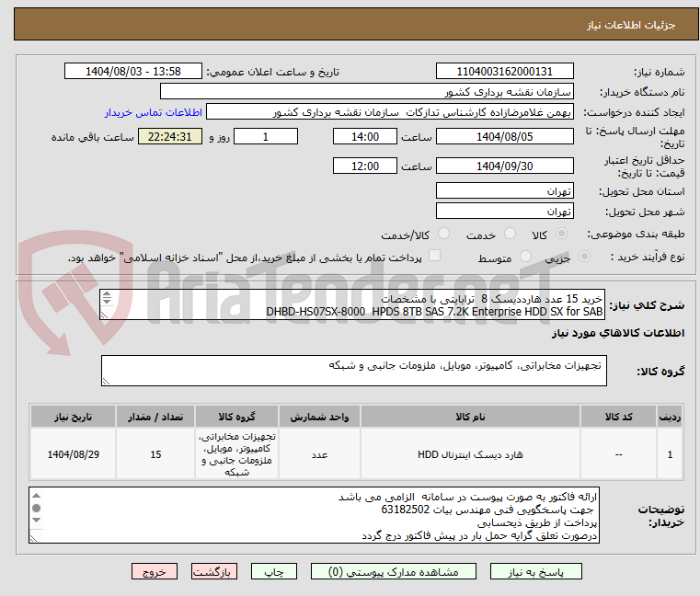Click the نام کالا column header
This screenshot has height=596, width=700.
pos(470,417)
